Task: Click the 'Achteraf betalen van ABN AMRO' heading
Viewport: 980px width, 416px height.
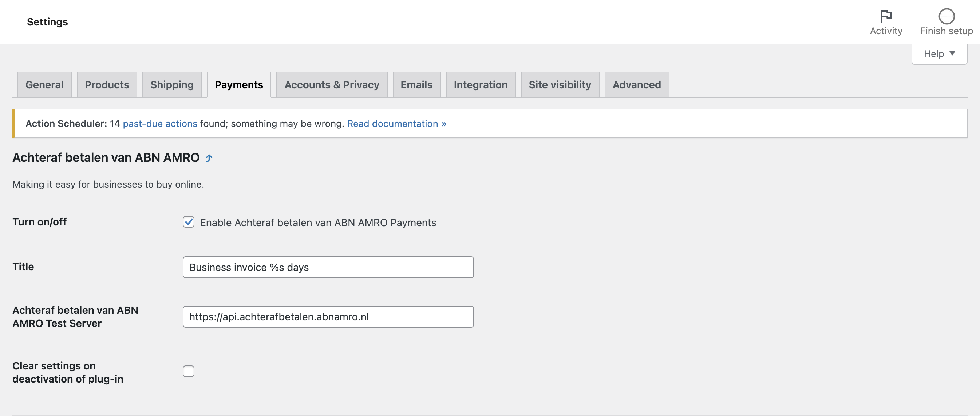Action: [106, 157]
